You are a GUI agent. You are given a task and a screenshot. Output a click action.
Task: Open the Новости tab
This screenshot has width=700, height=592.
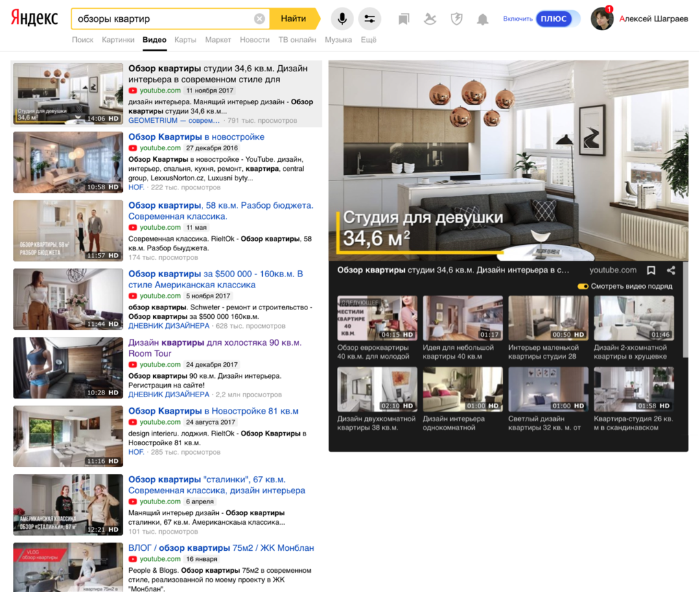255,40
